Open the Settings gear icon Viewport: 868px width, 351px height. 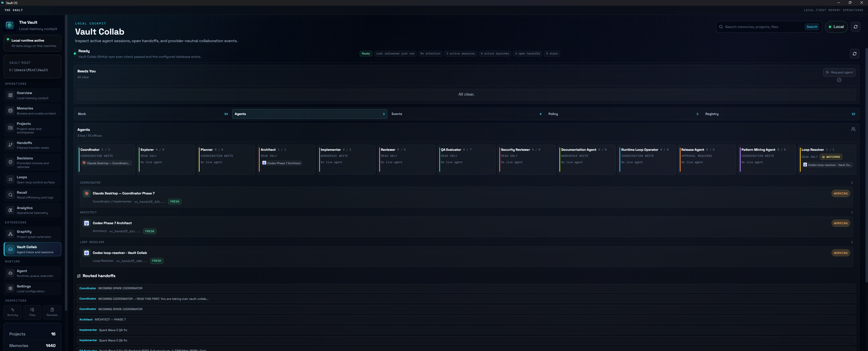coord(10,289)
